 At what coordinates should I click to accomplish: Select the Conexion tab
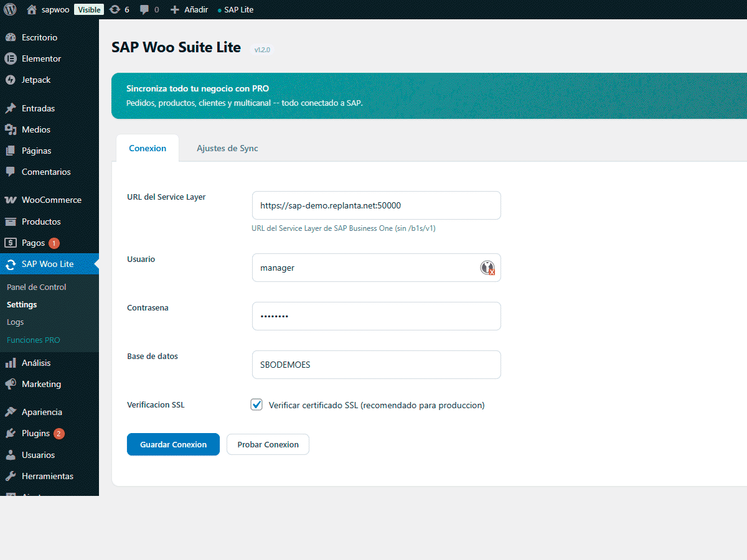(147, 148)
